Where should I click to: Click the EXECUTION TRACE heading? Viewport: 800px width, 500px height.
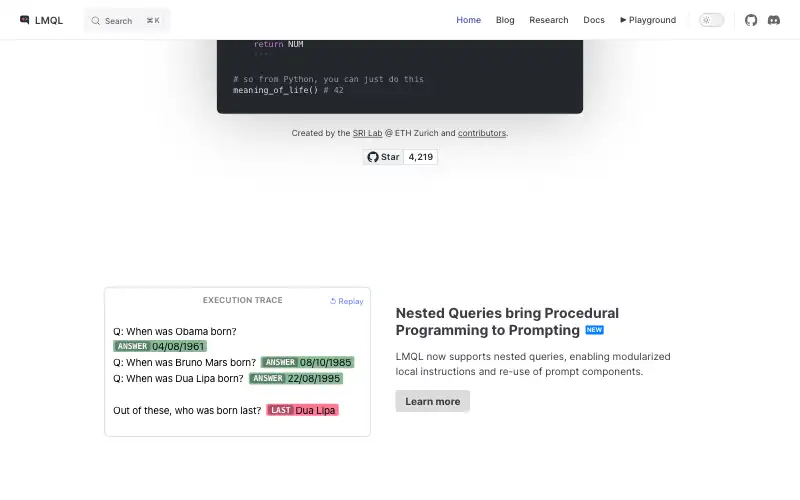click(x=242, y=301)
